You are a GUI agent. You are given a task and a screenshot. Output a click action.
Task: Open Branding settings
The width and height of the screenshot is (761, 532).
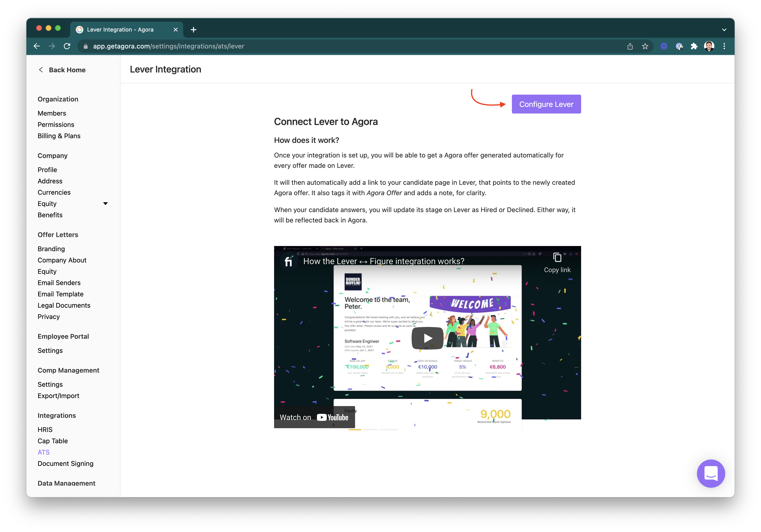[x=51, y=249]
